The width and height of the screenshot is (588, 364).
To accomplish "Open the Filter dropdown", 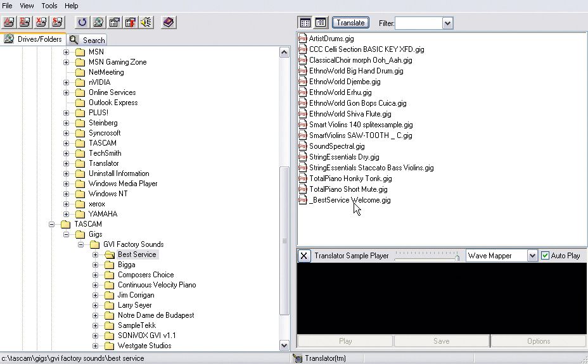I will point(447,23).
